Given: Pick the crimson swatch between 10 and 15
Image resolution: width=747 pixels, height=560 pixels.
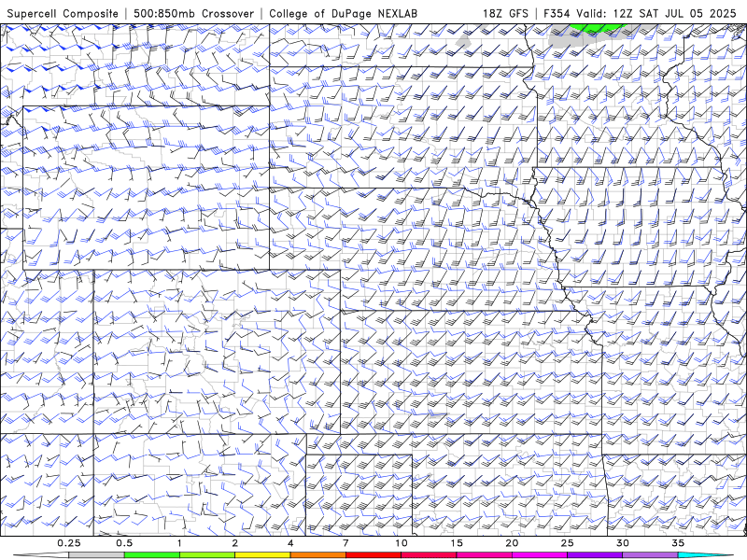Looking at the screenshot, I should [x=429, y=555].
